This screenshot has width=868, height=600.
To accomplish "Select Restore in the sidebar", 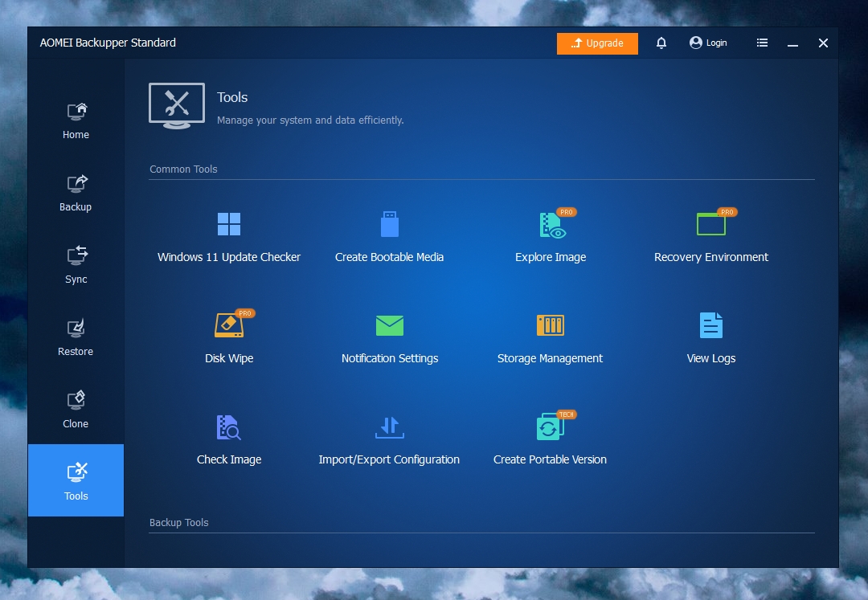I will (x=76, y=337).
